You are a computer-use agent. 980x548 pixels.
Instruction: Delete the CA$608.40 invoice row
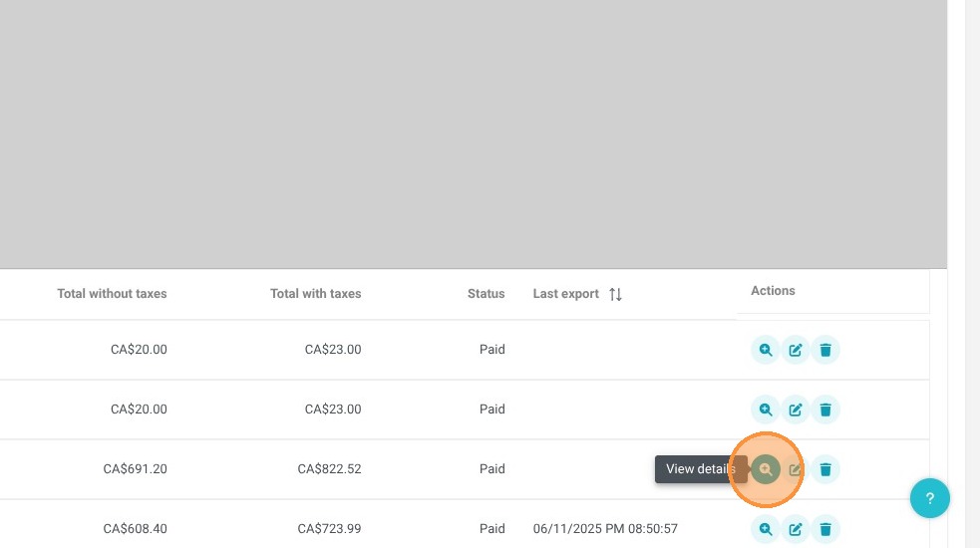click(825, 529)
